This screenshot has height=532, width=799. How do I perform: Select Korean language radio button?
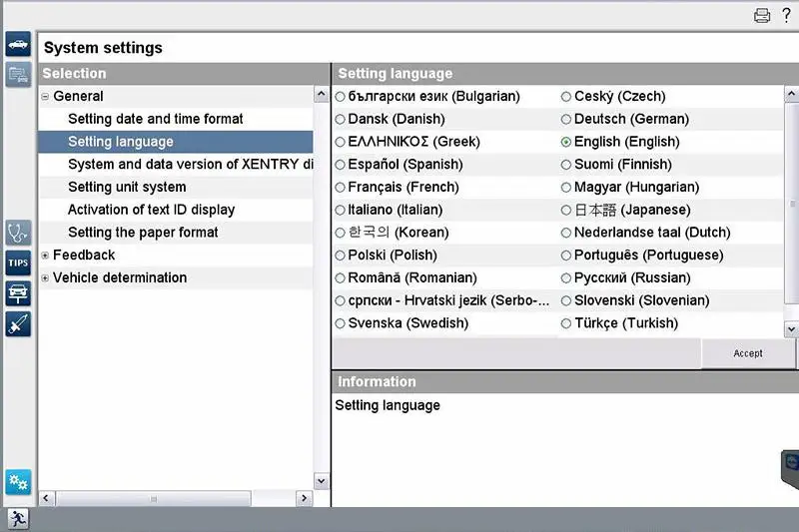click(x=340, y=233)
